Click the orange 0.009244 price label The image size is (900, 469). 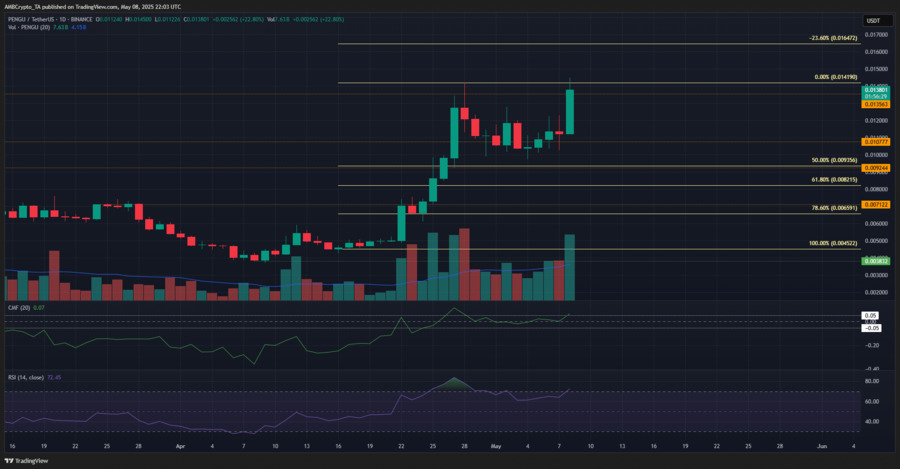point(876,168)
